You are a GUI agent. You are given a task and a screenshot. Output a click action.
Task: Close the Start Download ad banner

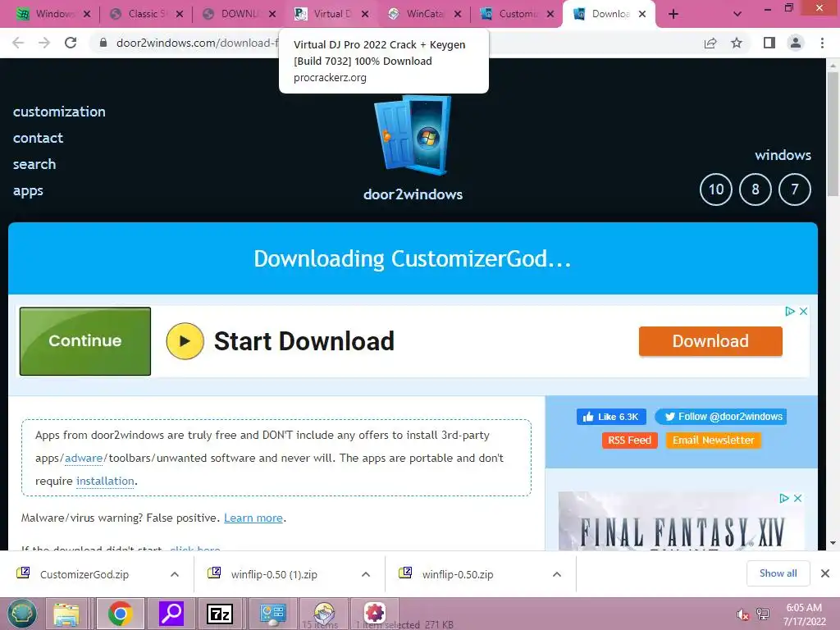(803, 311)
